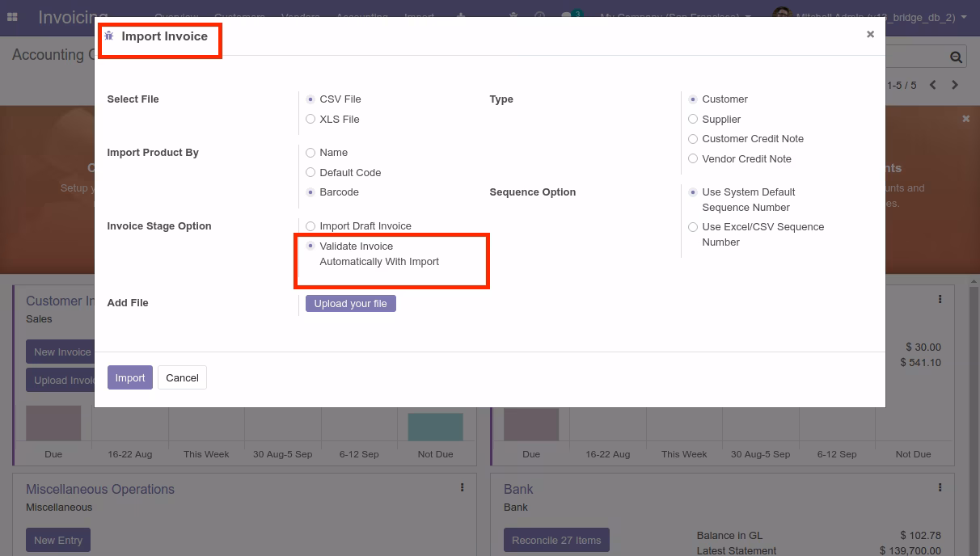This screenshot has width=980, height=556.
Task: Click the Not Due bar in Customer Invoices chart
Action: [x=435, y=427]
